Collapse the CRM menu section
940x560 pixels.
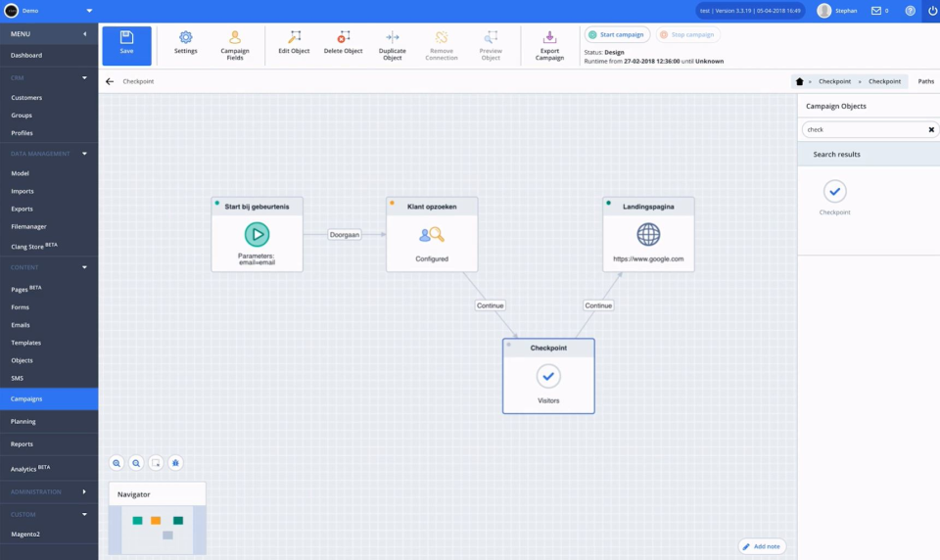(x=84, y=77)
